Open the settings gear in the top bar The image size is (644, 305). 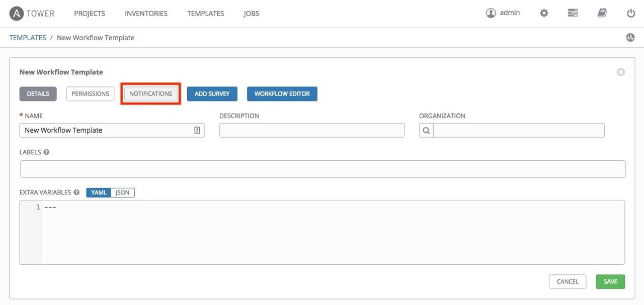point(544,13)
